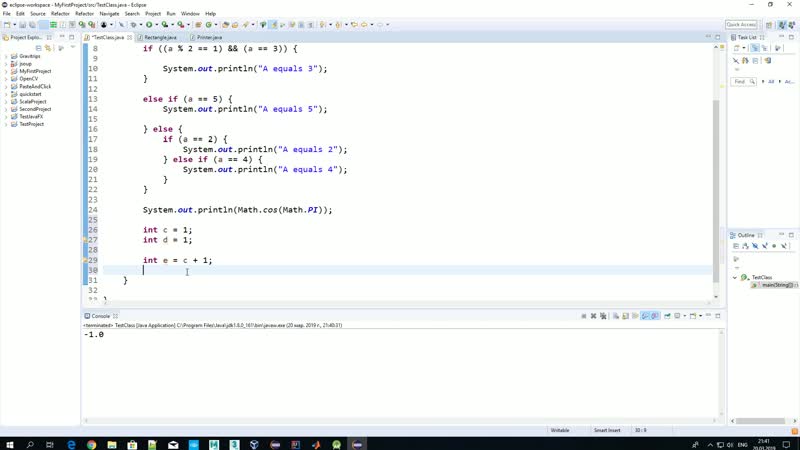Screen dimensions: 800x450
Task: Click the Quick Access field
Action: [x=741, y=24]
